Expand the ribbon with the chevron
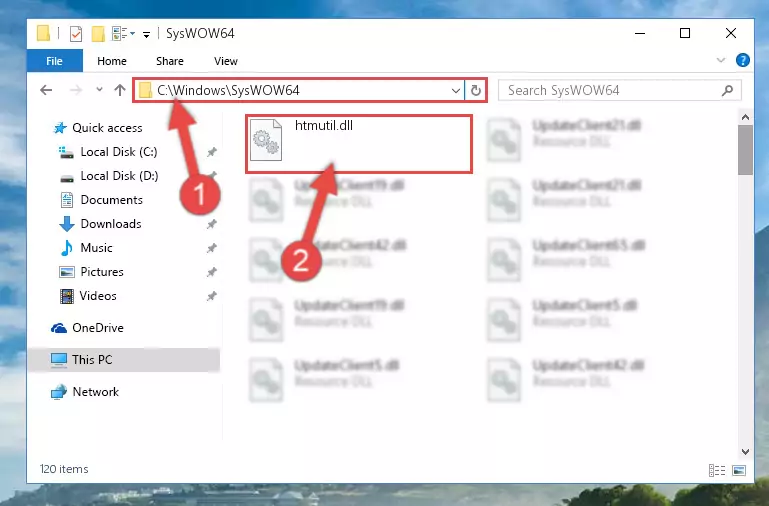Image resolution: width=769 pixels, height=506 pixels. [720, 60]
